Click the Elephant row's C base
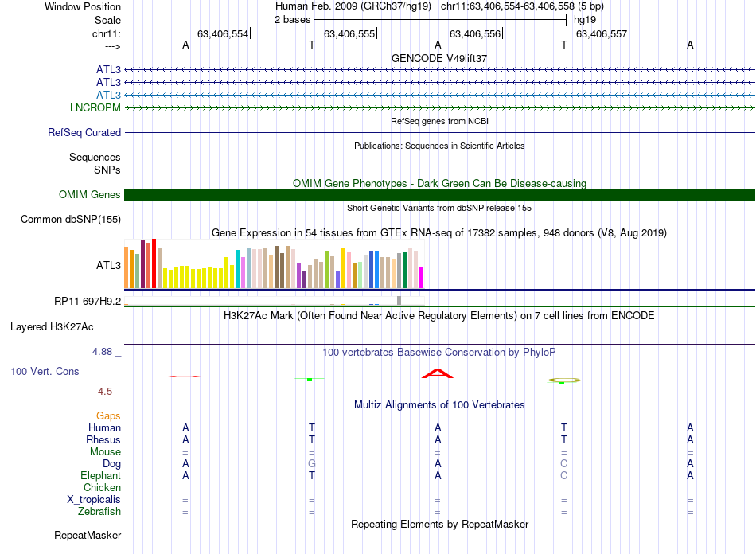The width and height of the screenshot is (756, 554). tap(564, 475)
